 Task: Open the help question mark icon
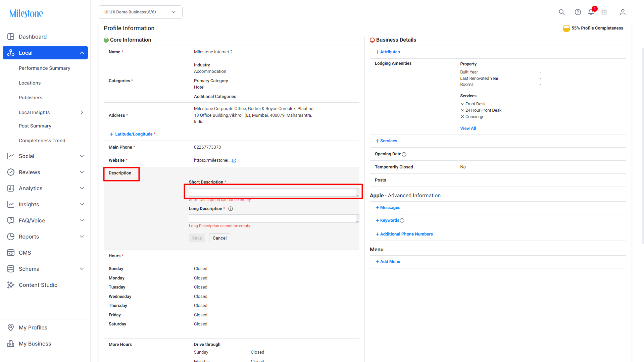(x=578, y=12)
